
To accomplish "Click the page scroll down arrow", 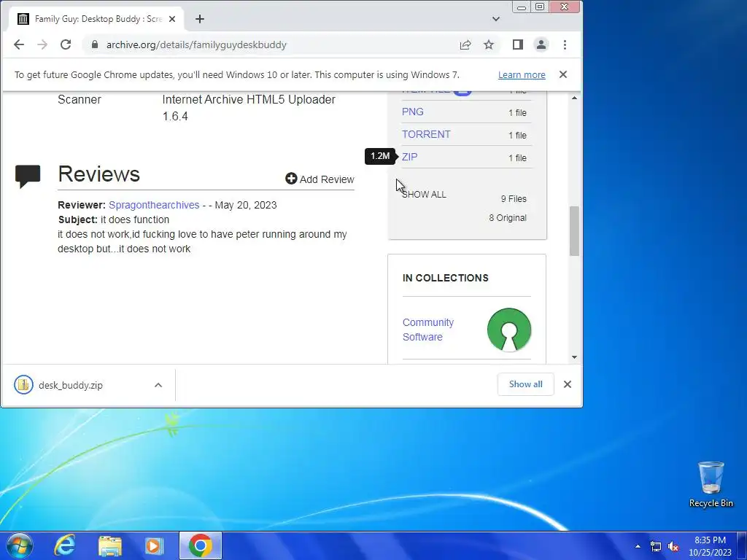I will pyautogui.click(x=575, y=357).
